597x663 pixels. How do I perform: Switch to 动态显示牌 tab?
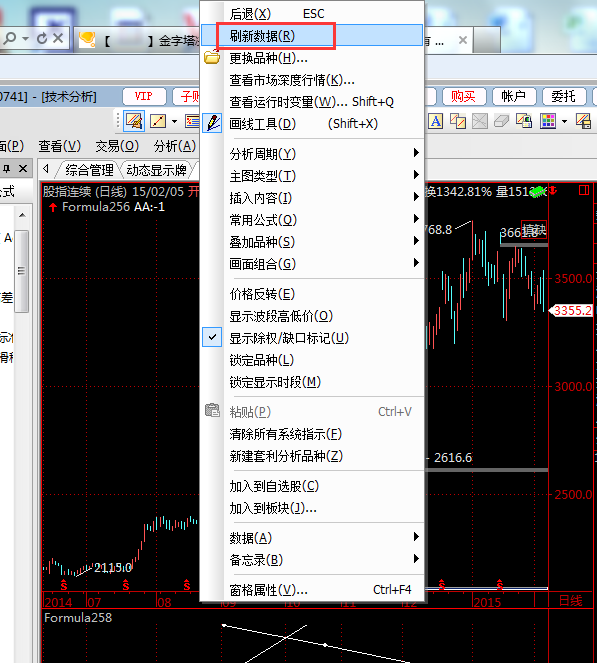click(x=156, y=170)
